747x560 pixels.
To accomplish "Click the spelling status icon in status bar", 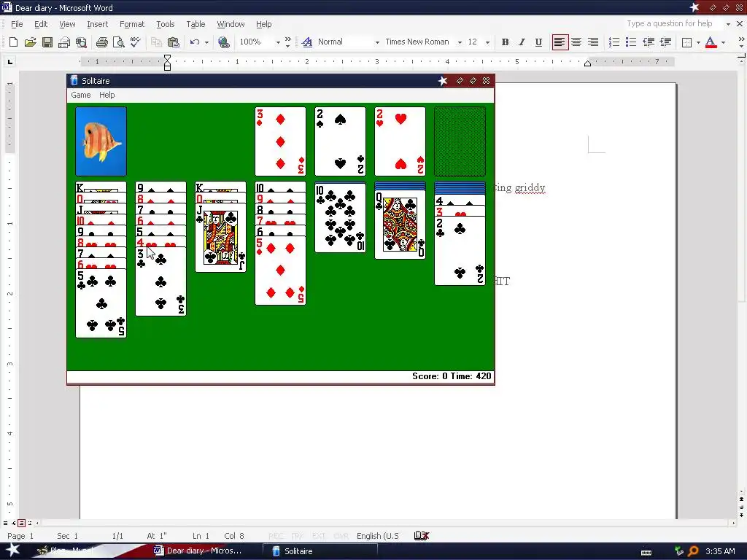I will click(x=422, y=536).
